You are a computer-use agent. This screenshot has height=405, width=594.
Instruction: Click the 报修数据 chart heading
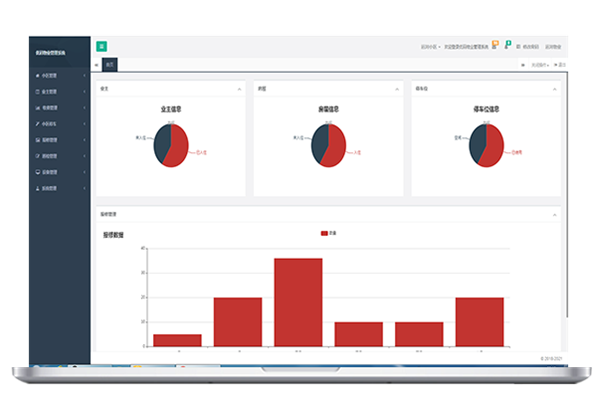click(x=113, y=235)
